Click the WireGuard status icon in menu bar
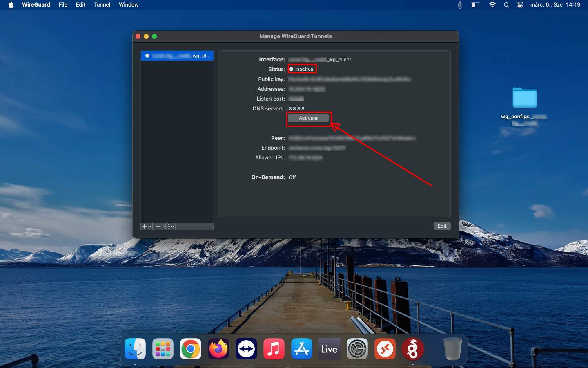Viewport: 588px width, 368px height. [460, 5]
